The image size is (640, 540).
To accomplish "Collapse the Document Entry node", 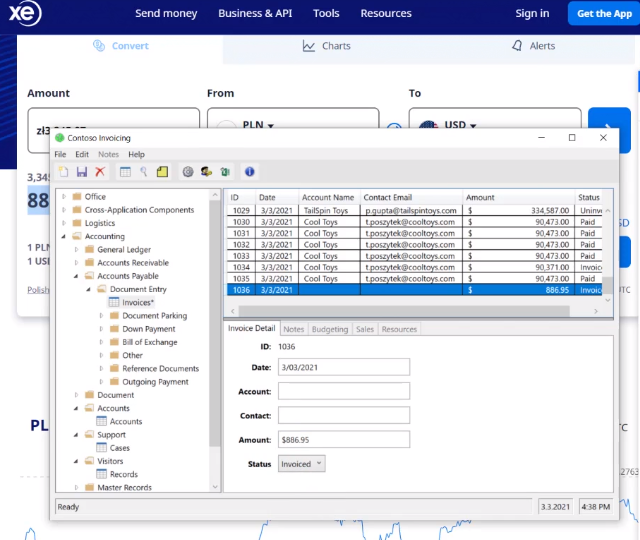I will coord(89,289).
